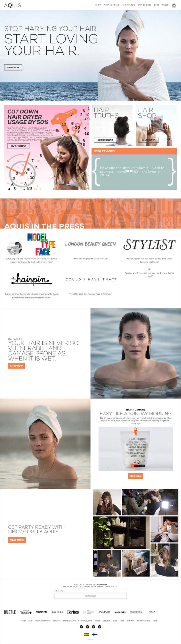Viewport: 181px width, 644px height.
Task: Click Buy Now under hair turban product
Action: [x=136, y=476]
